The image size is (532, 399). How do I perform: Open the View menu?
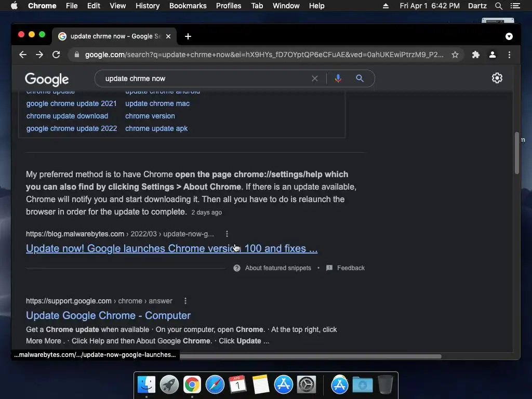click(x=118, y=6)
